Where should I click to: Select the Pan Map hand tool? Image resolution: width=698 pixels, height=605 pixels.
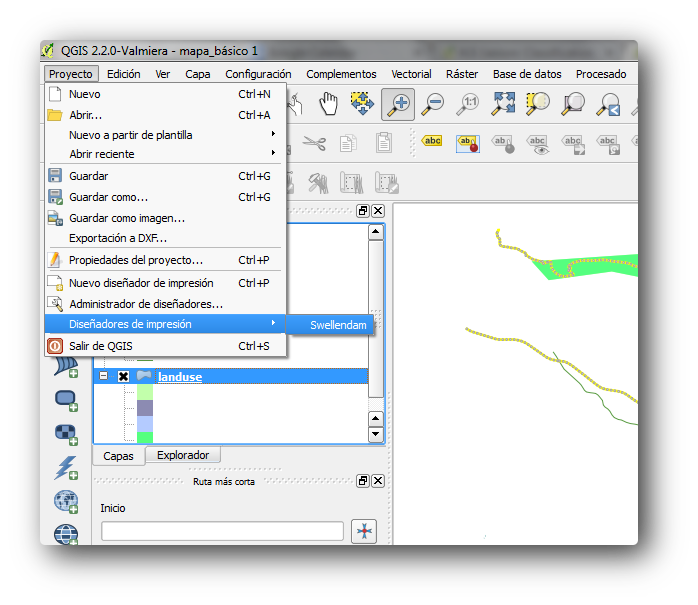[x=329, y=104]
